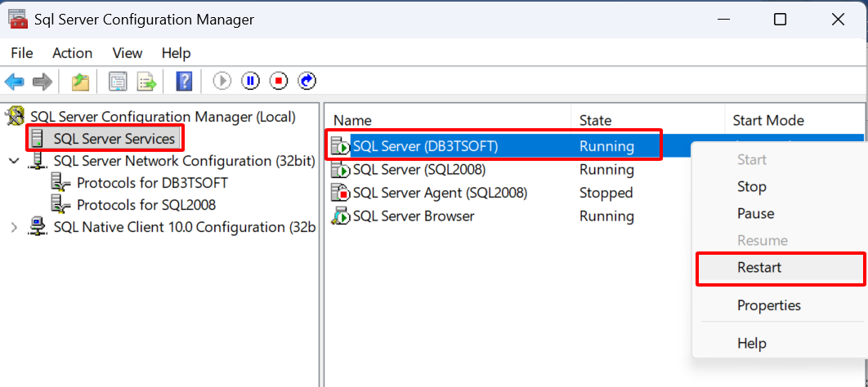Choose Restart from the context menu
The width and height of the screenshot is (868, 387).
(x=759, y=268)
